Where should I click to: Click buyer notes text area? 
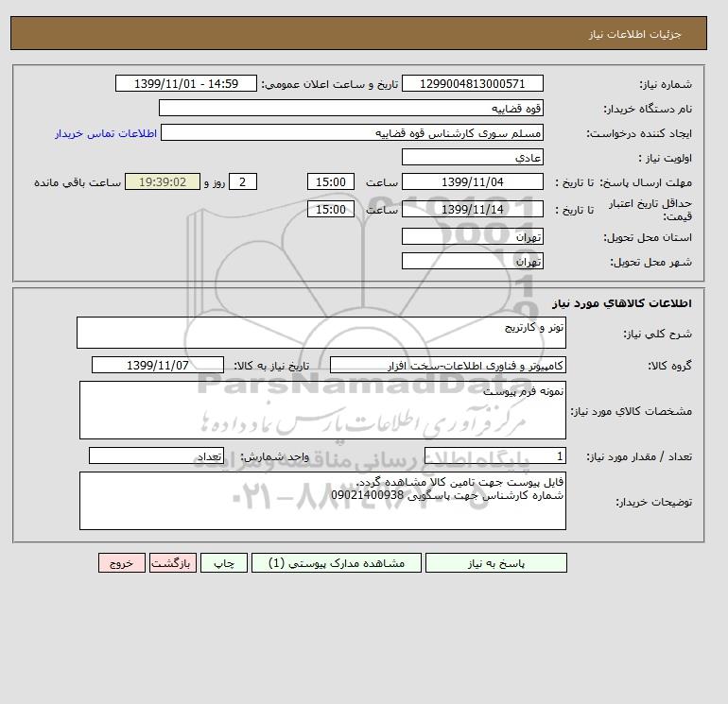[322, 501]
